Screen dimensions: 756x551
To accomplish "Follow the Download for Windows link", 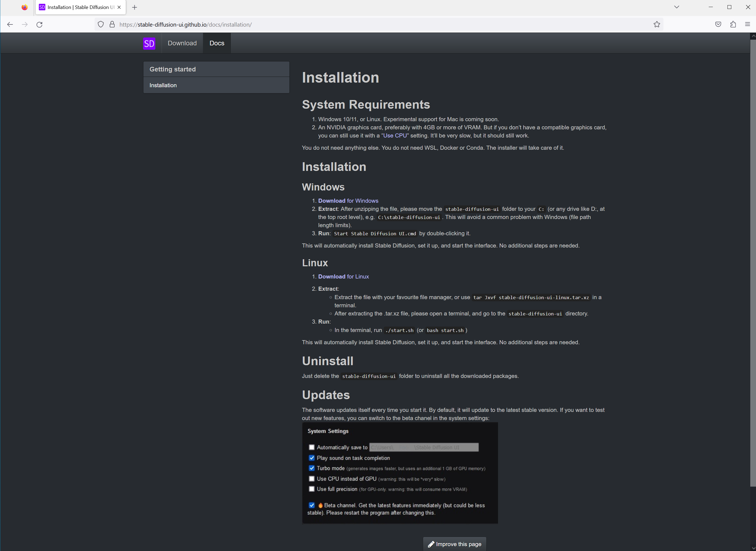I will coord(348,201).
